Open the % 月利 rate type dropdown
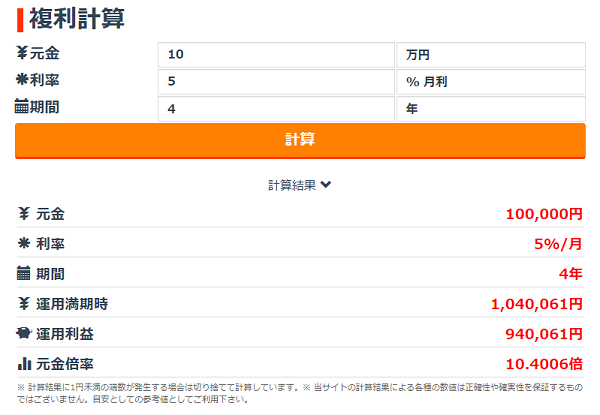Screen dimensions: 600x415 coord(491,82)
